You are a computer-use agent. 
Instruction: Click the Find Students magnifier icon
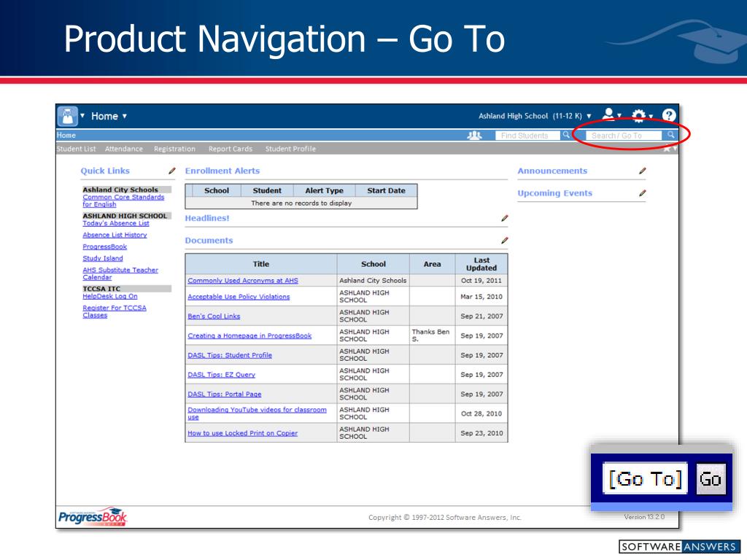(x=566, y=135)
